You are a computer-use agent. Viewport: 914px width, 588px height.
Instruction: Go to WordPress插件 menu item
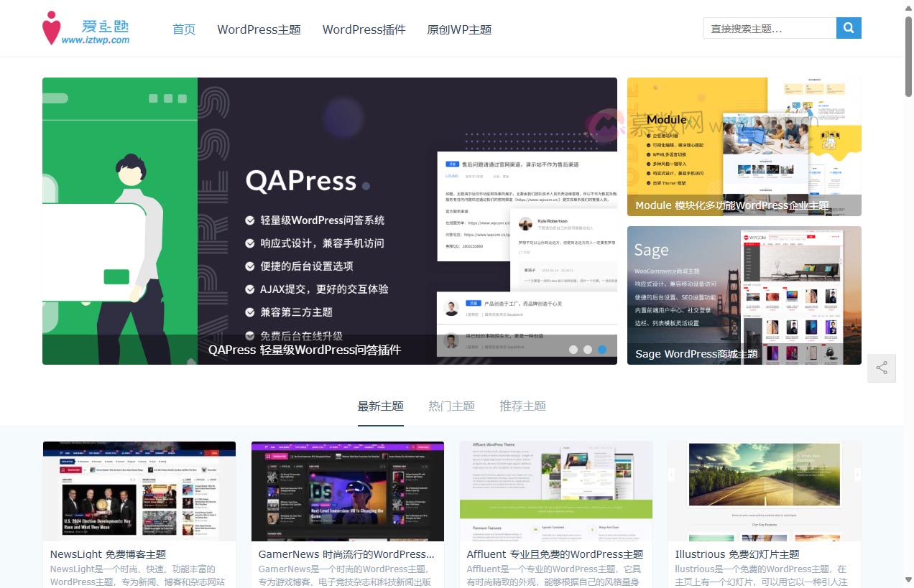click(x=364, y=29)
